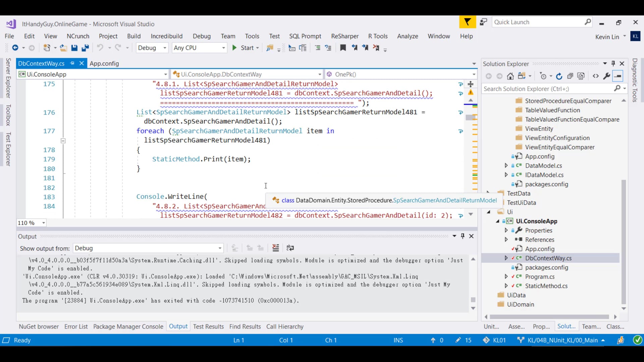Click the Solution Explorer Home icon
This screenshot has height=362, width=644.
[510, 76]
